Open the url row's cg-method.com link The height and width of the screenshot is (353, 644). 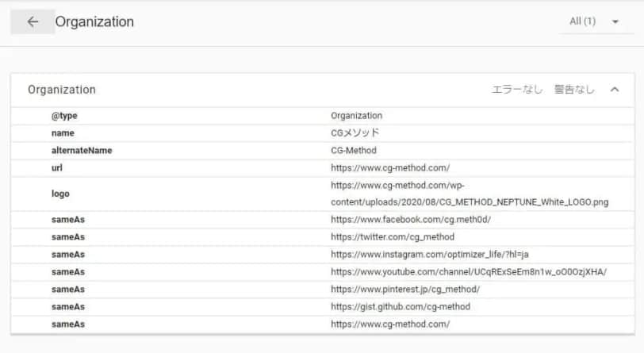(x=390, y=167)
